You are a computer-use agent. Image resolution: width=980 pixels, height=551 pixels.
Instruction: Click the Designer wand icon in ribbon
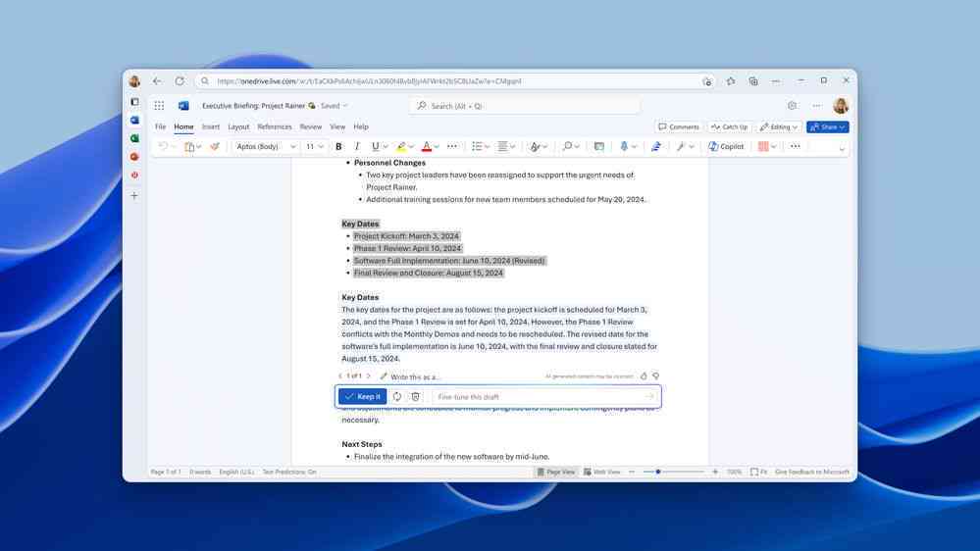(681, 146)
